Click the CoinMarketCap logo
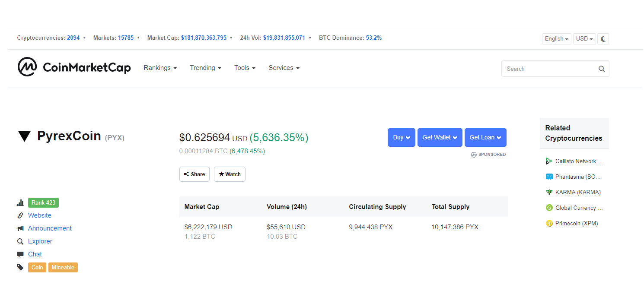The height and width of the screenshot is (297, 644). 74,67
